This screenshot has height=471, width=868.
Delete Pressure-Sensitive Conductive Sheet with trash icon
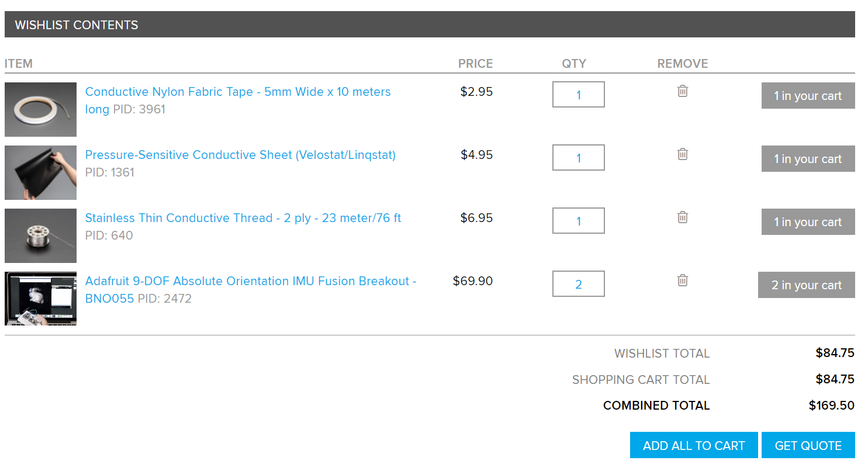[x=682, y=154]
